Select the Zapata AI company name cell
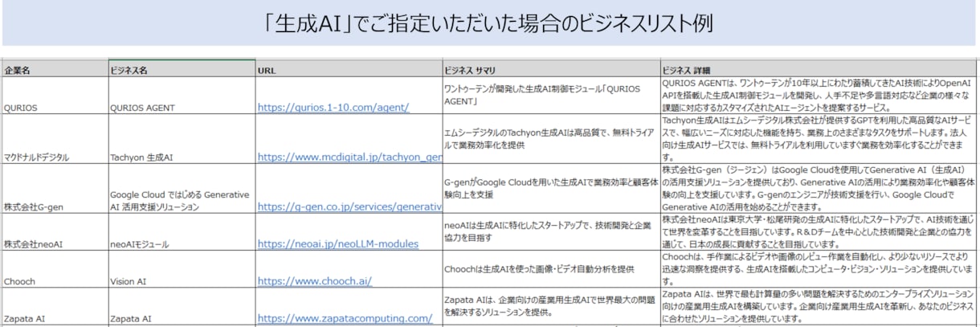Image resolution: width=980 pixels, height=327 pixels. pyautogui.click(x=54, y=308)
